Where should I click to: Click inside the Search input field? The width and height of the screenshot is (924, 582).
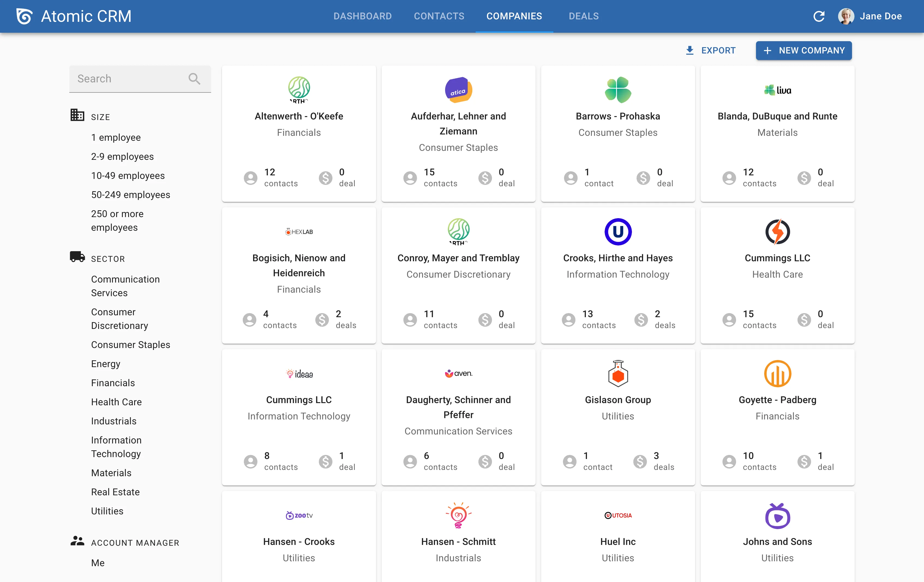[x=127, y=79]
